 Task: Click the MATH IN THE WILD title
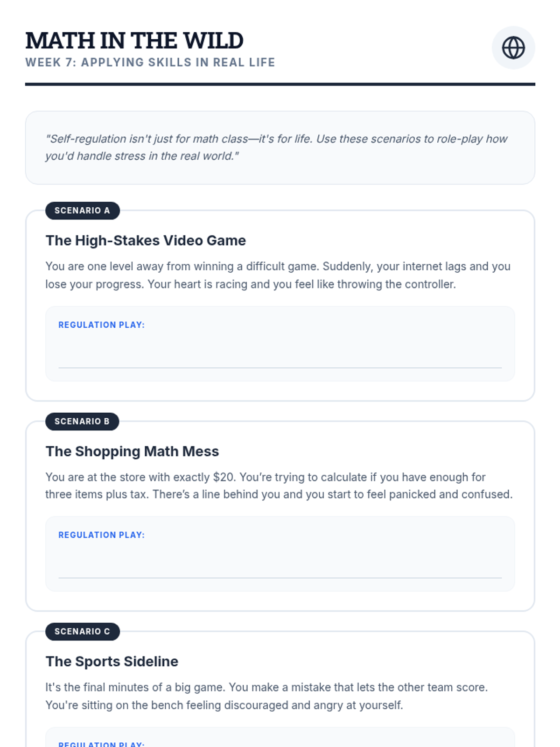pos(134,41)
